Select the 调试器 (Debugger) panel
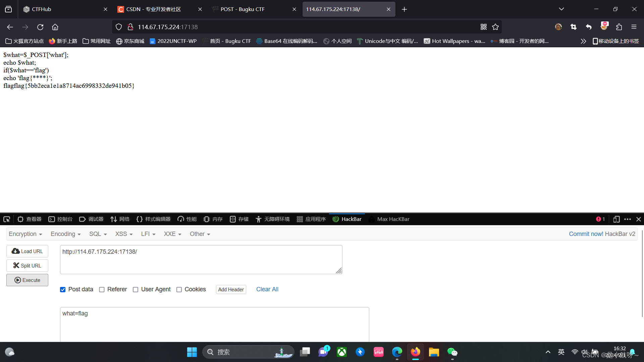 [91, 219]
